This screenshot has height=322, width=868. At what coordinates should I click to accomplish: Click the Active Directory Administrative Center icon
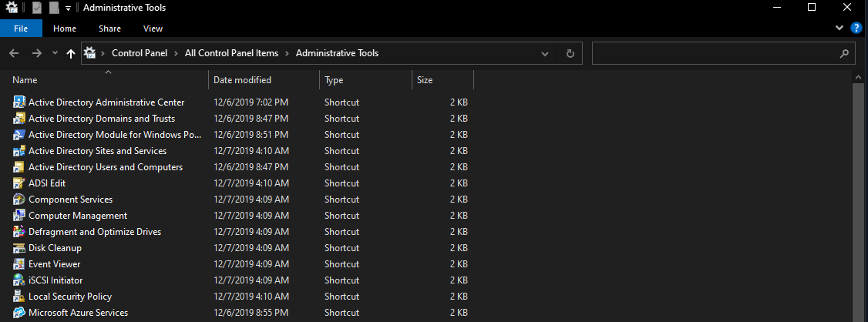coord(20,102)
